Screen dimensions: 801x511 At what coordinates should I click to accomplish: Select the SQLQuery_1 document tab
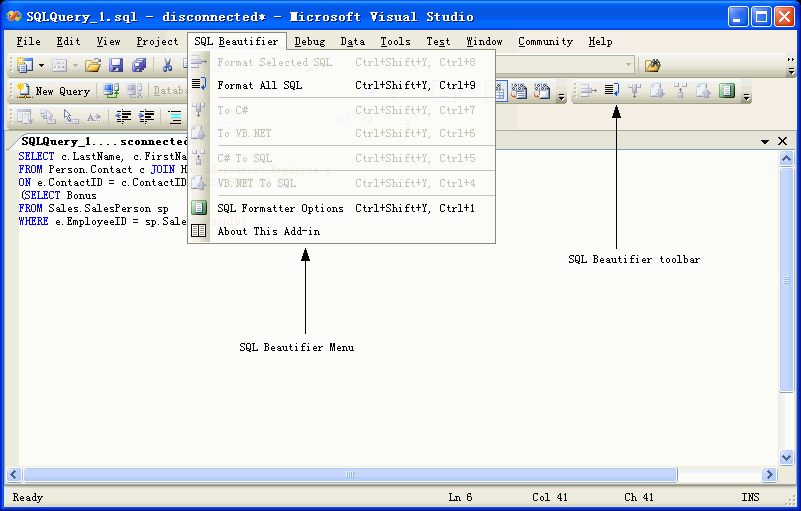point(104,141)
